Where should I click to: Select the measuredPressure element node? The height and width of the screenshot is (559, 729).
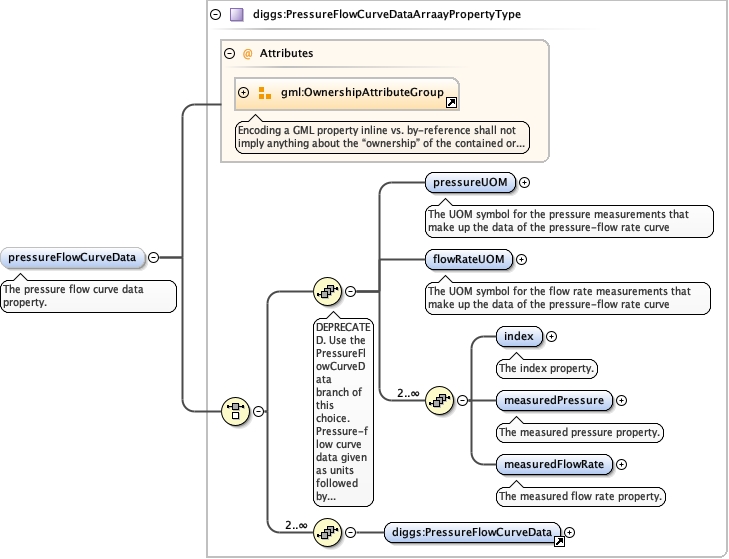click(x=554, y=400)
